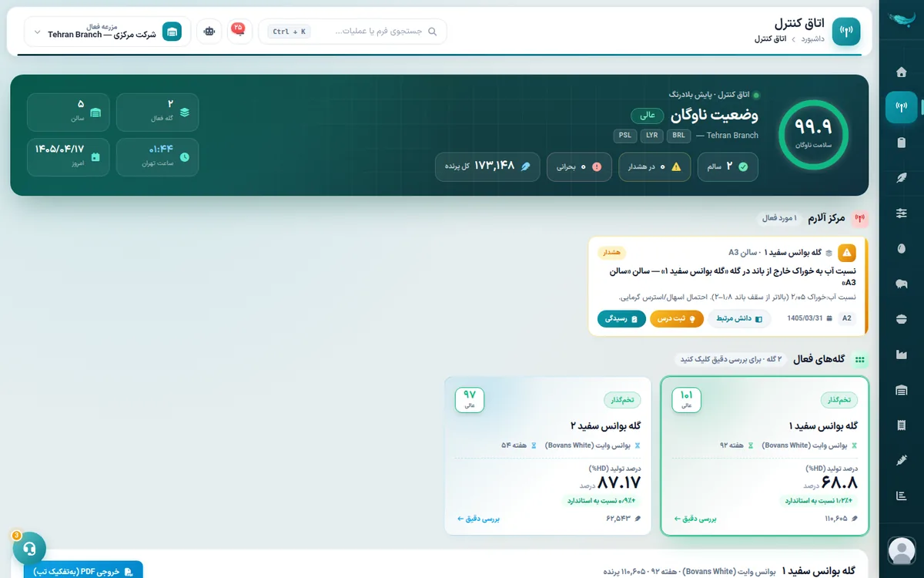Click the 101 عالی score badge
This screenshot has width=924, height=578.
686,399
